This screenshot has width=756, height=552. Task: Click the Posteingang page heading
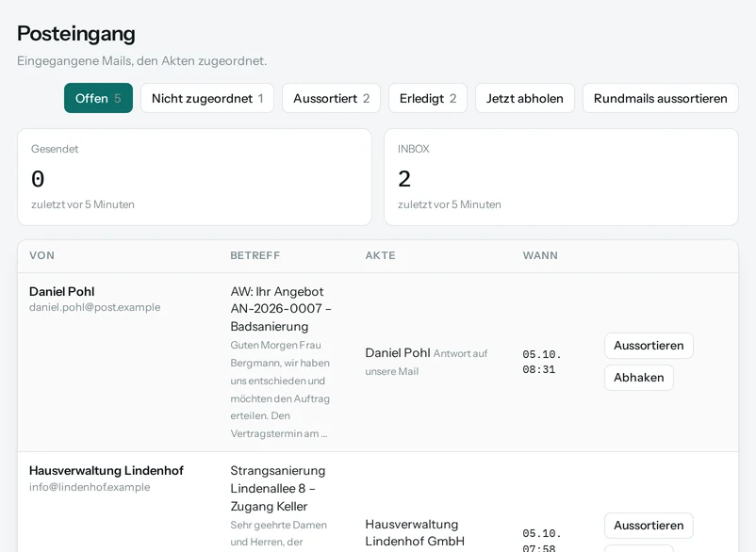[x=76, y=34]
